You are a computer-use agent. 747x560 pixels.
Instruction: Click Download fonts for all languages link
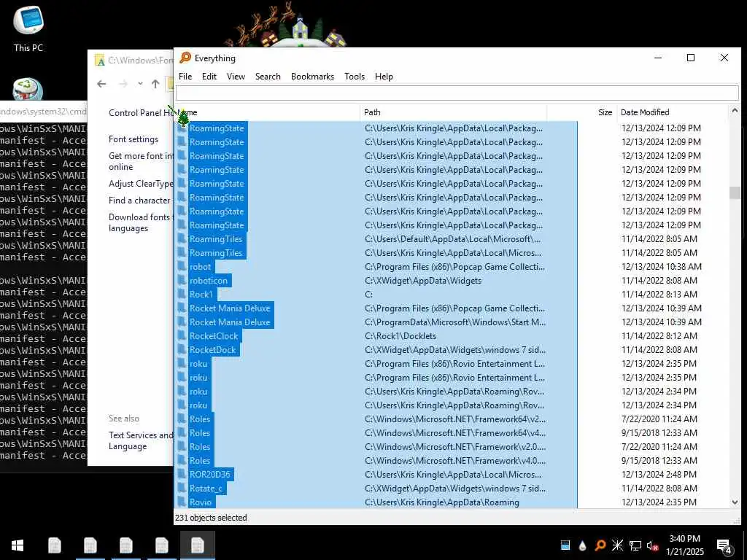pos(140,222)
